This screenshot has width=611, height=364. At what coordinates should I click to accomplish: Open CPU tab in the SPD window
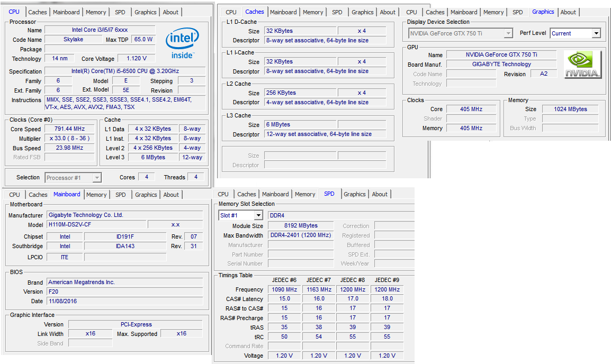[x=223, y=194]
